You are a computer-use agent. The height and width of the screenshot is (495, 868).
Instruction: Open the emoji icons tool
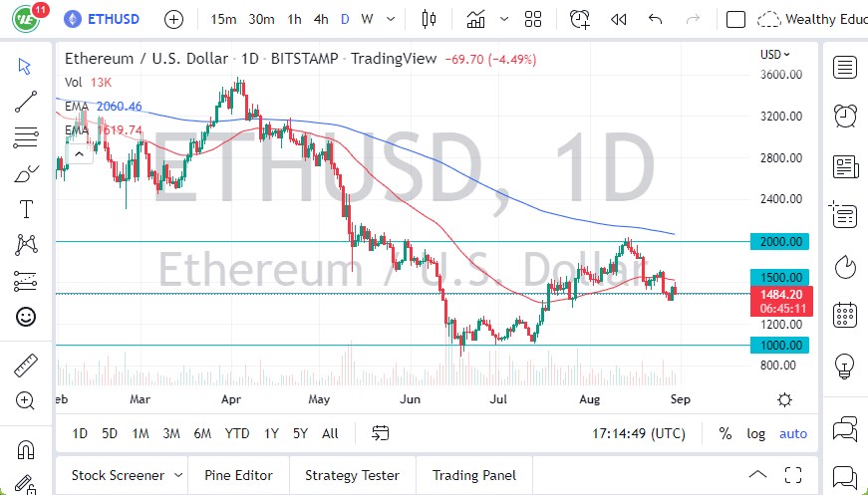click(x=26, y=317)
